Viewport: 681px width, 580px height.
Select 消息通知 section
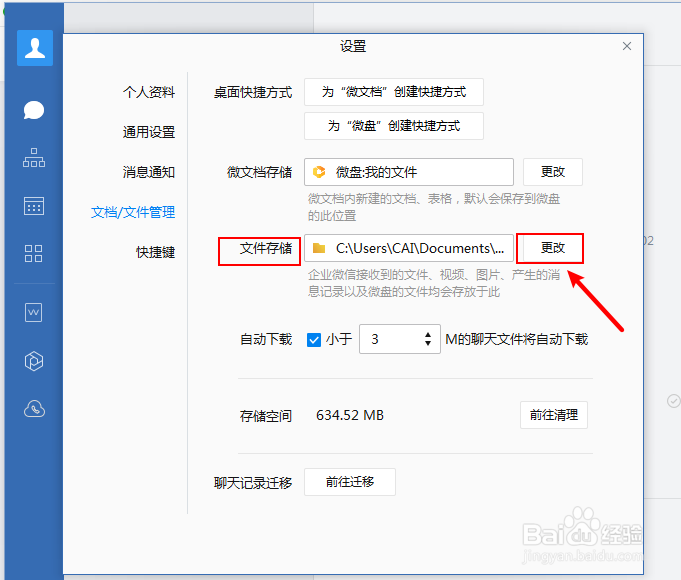[149, 172]
